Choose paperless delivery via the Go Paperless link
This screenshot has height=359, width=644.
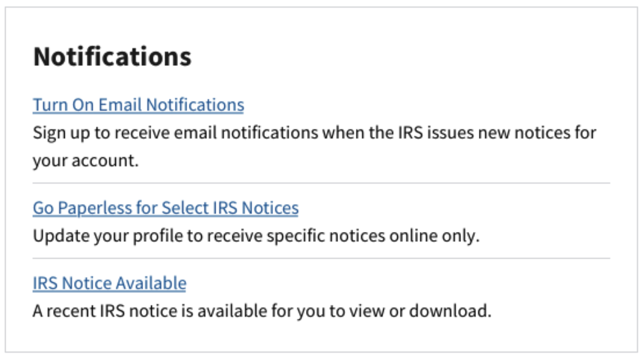pos(166,208)
